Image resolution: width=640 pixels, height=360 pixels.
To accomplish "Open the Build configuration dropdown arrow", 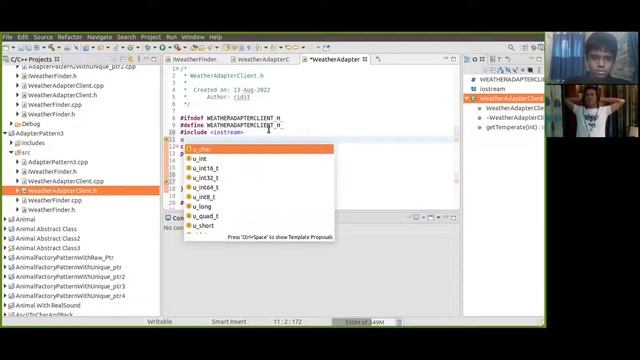I will (x=58, y=48).
